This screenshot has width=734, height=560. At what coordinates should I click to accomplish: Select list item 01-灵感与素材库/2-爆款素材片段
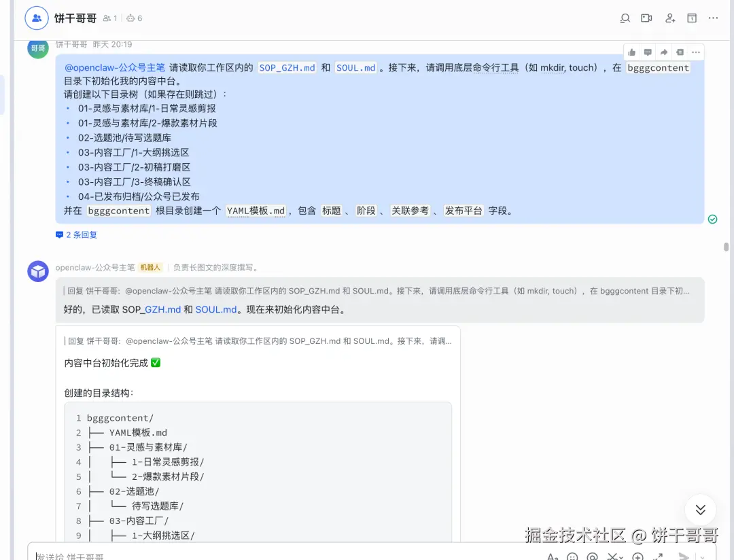coord(147,123)
